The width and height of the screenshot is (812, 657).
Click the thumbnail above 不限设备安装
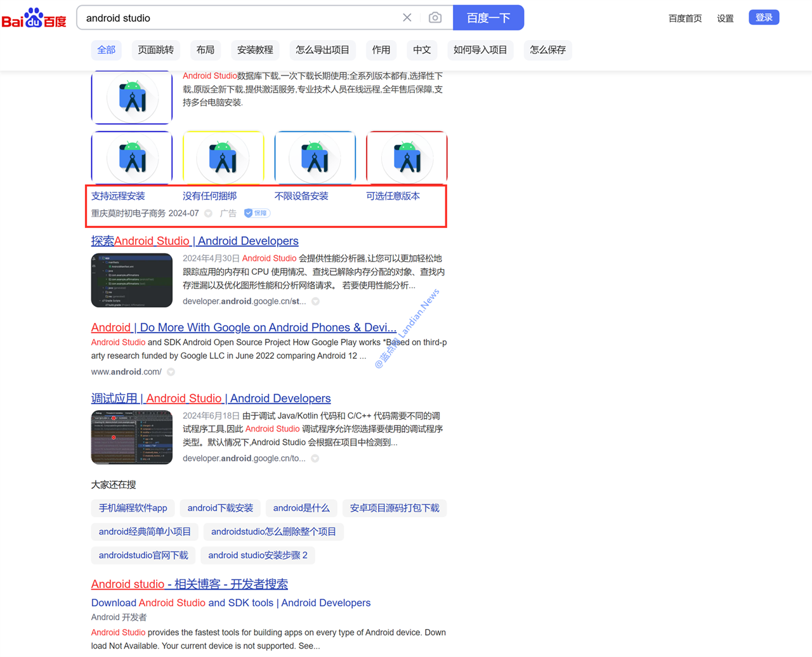pos(315,157)
